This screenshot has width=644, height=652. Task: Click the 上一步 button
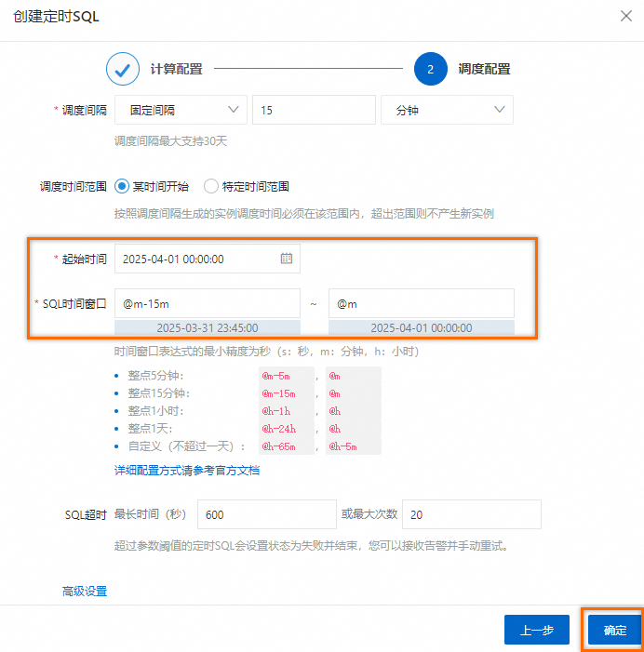click(x=537, y=630)
